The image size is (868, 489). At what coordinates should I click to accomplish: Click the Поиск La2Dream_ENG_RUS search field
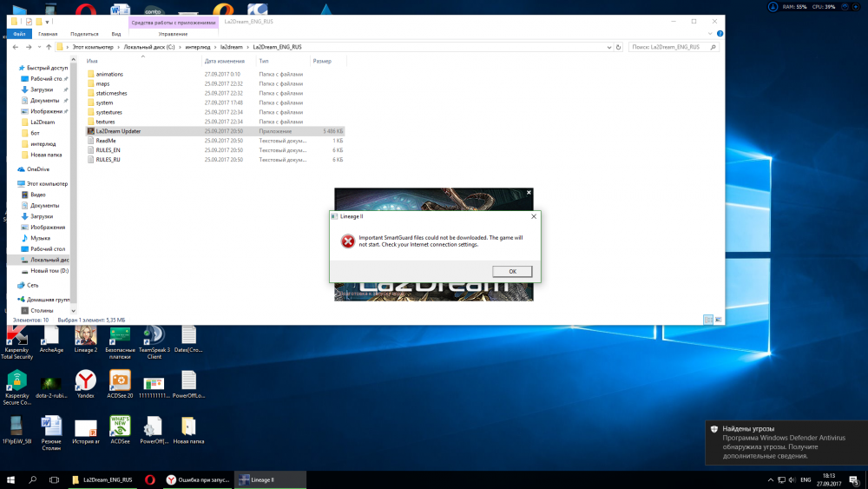pyautogui.click(x=670, y=47)
